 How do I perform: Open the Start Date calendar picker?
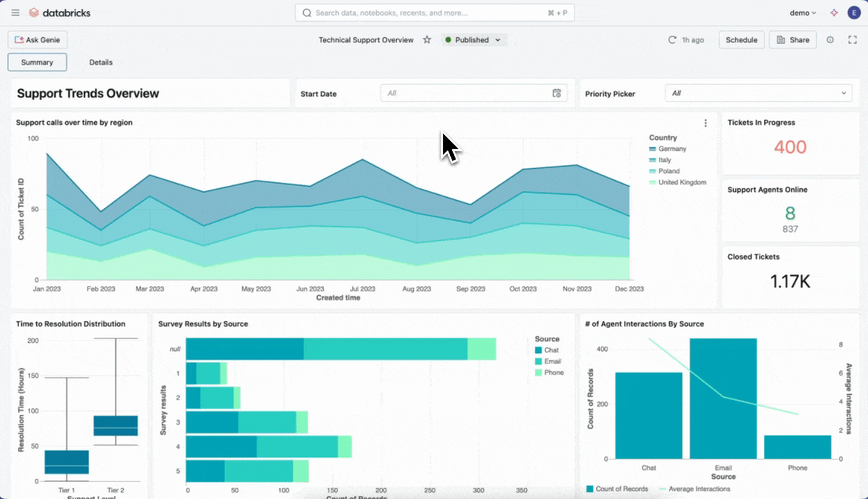pyautogui.click(x=556, y=93)
